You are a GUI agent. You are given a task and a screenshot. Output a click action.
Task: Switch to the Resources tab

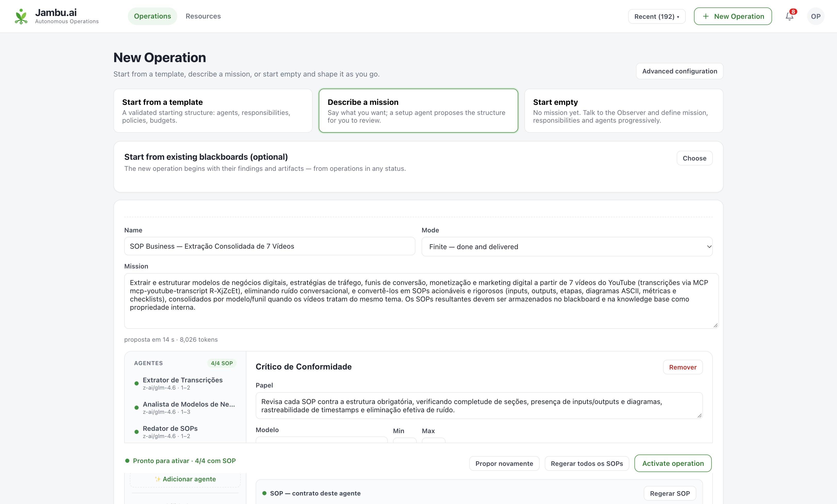tap(203, 16)
